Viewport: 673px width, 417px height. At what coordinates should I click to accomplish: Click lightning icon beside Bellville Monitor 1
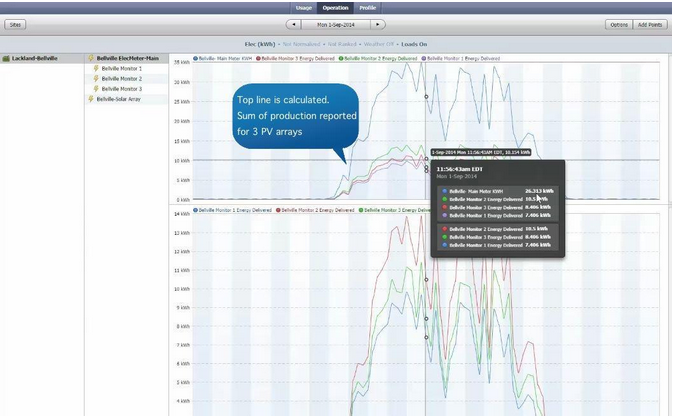(96, 68)
